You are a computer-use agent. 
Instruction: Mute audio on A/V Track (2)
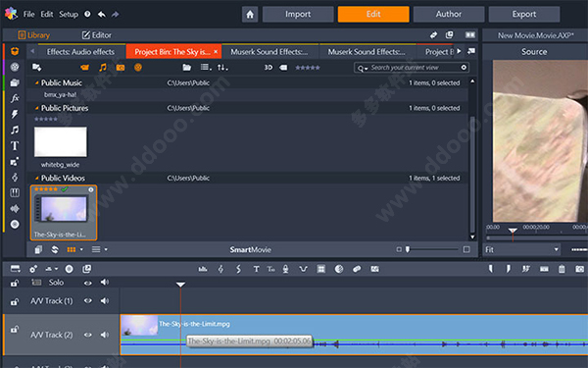(x=105, y=335)
